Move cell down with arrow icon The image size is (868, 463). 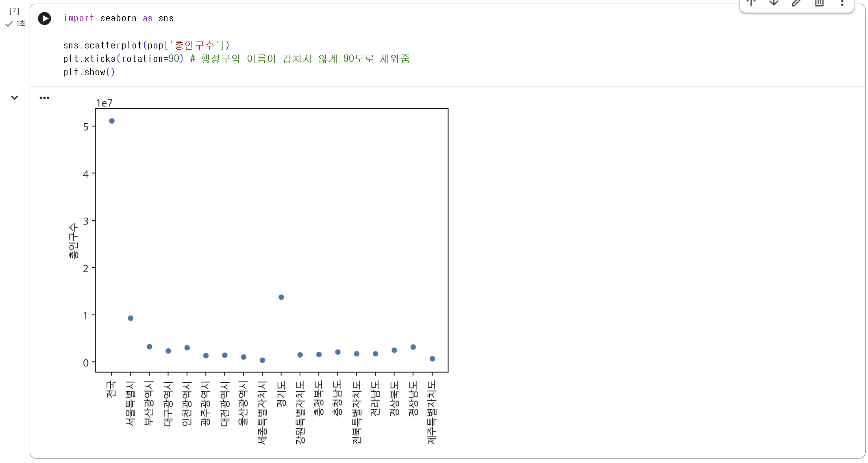point(774,3)
